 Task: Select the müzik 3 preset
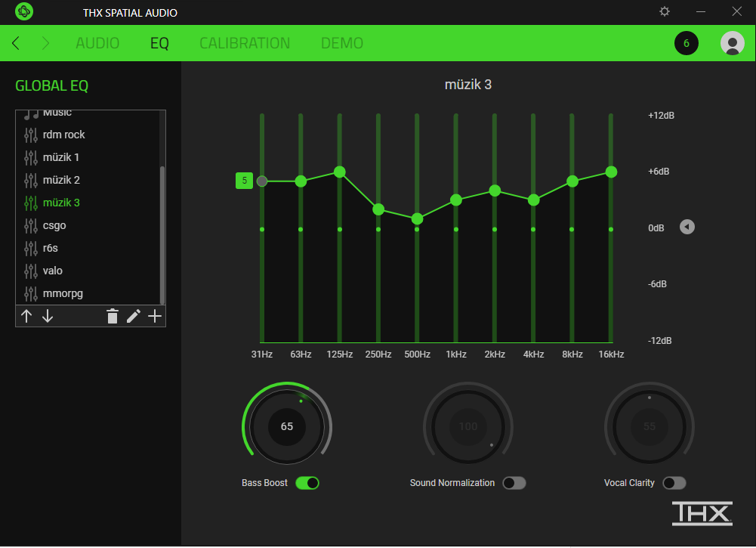88,203
